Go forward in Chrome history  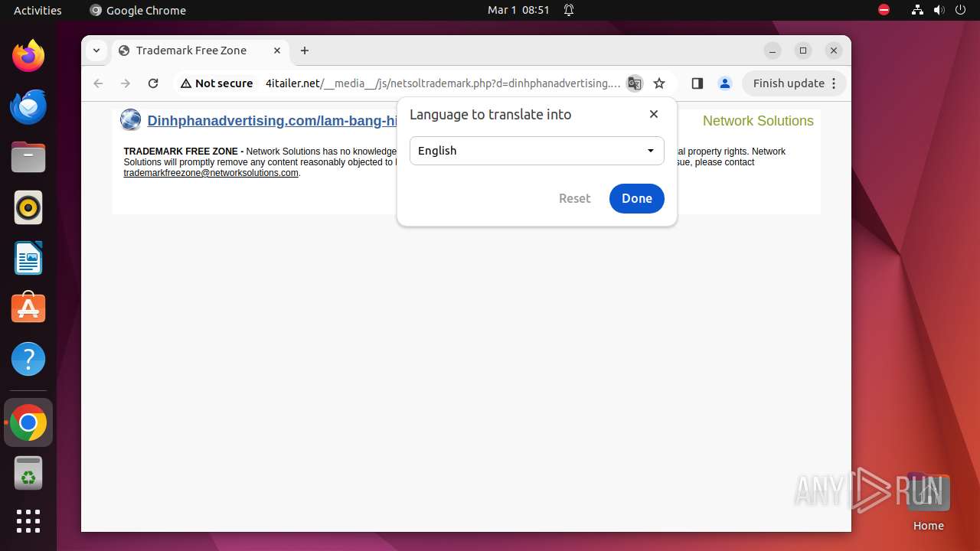(126, 83)
